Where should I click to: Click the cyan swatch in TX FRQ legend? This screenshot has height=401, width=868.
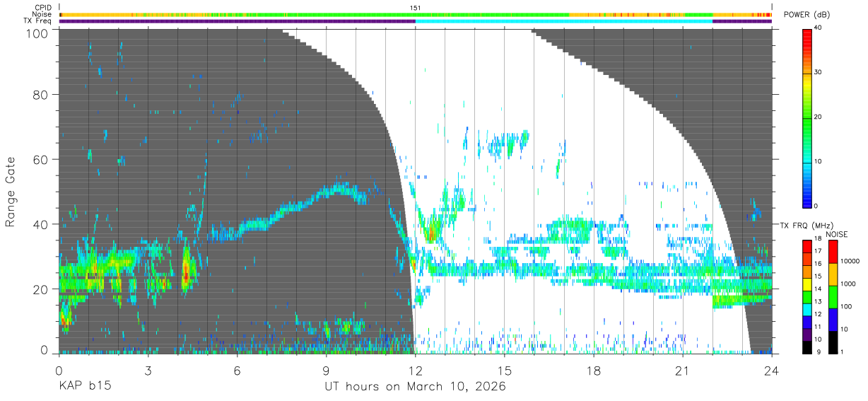(807, 310)
